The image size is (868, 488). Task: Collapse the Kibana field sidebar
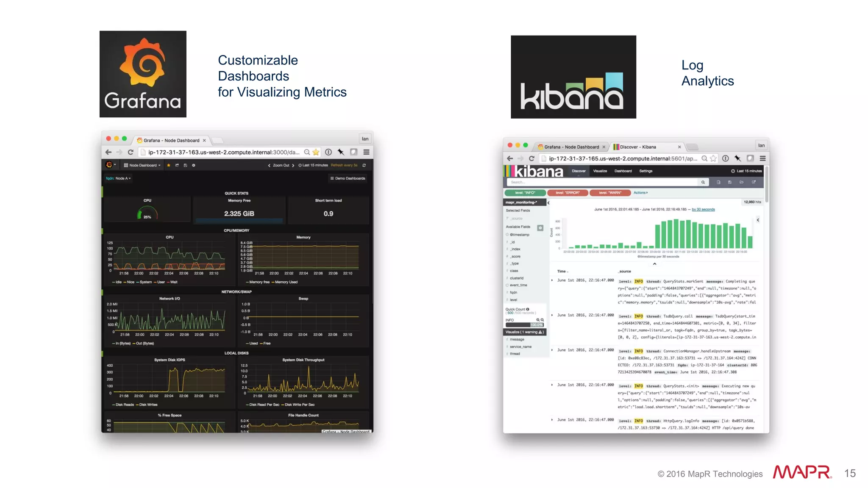(x=548, y=203)
